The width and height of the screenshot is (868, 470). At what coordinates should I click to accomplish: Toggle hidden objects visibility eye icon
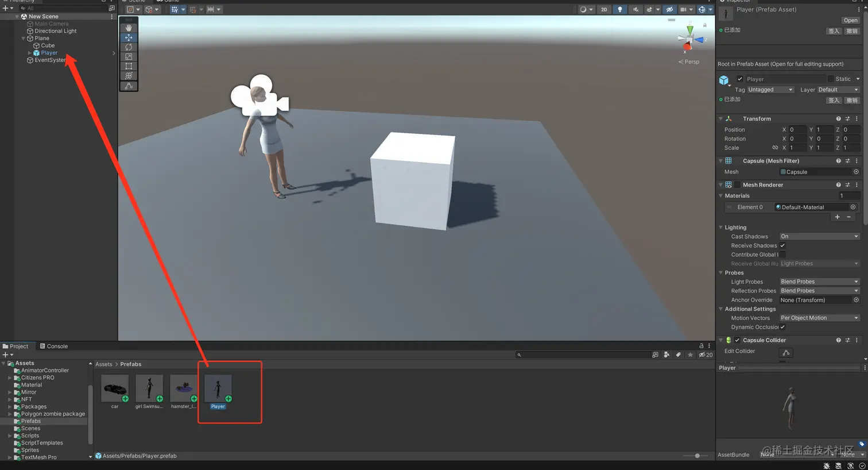coord(669,9)
